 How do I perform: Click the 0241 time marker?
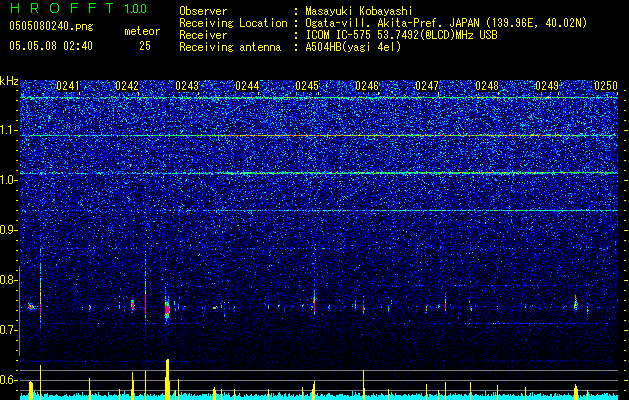point(68,86)
